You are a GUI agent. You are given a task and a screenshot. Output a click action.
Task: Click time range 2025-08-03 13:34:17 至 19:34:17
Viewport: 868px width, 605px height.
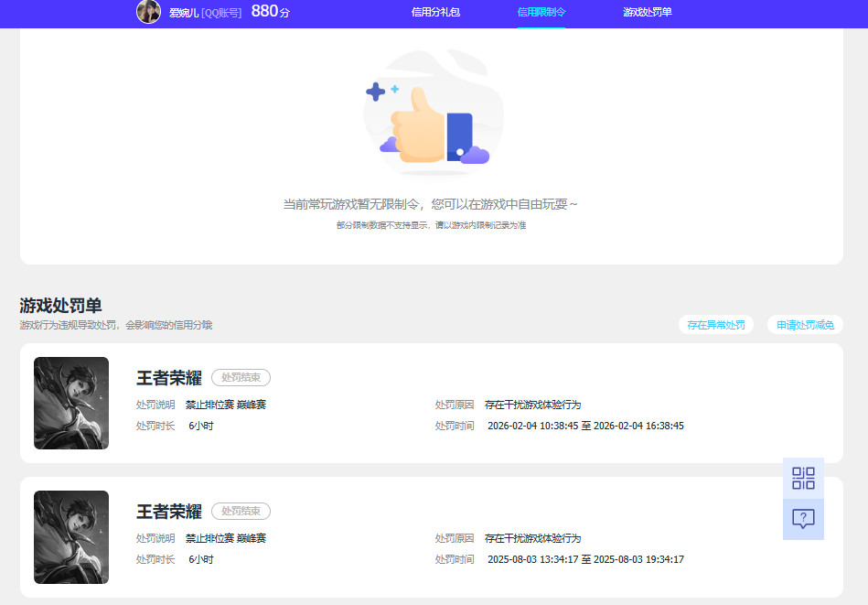click(x=585, y=559)
